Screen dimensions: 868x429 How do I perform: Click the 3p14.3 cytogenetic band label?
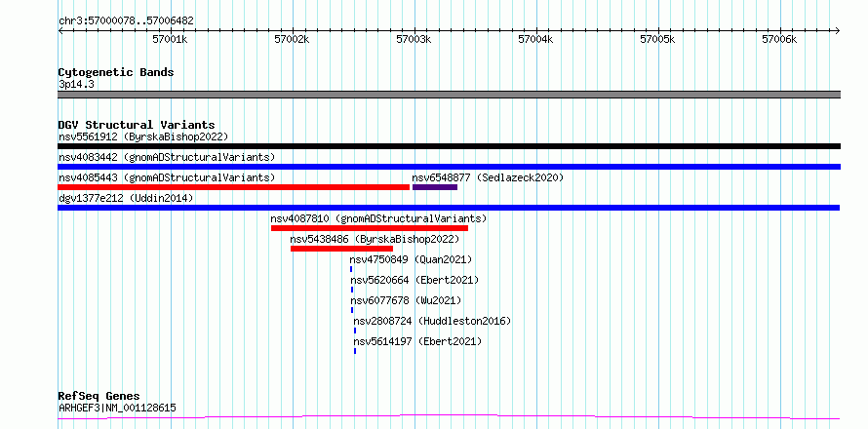click(74, 85)
